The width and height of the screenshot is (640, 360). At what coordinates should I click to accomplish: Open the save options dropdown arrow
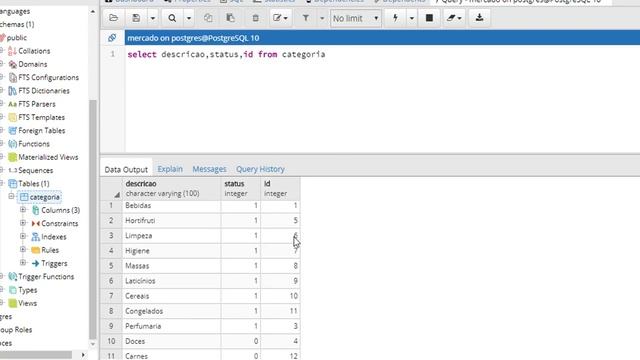pyautogui.click(x=152, y=18)
